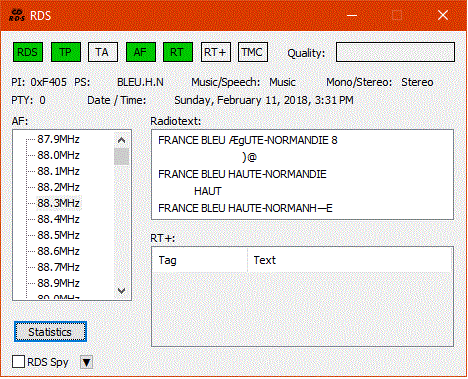Click the PS name BLEU.H.N

click(140, 82)
